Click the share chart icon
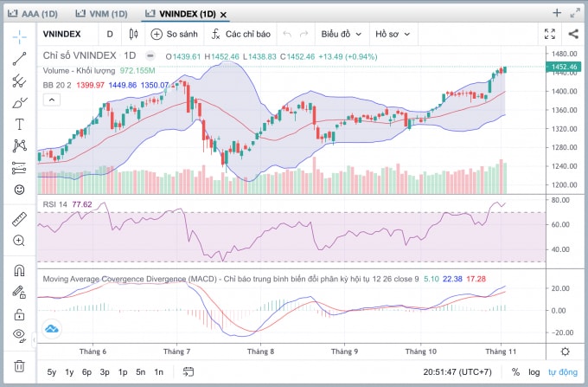 (x=573, y=34)
